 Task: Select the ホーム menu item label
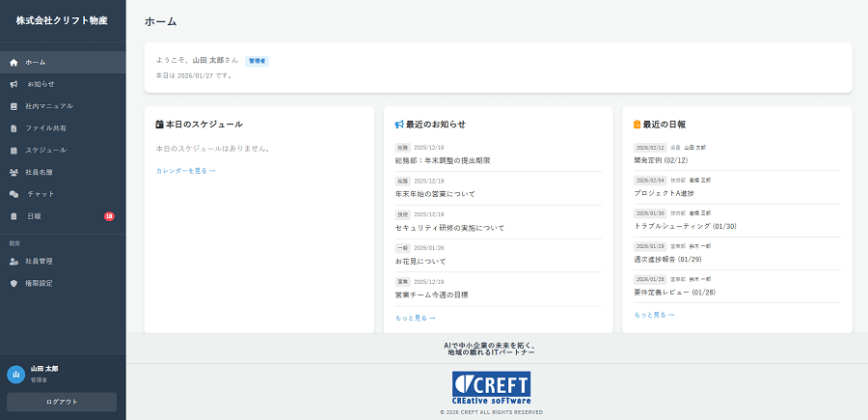35,62
